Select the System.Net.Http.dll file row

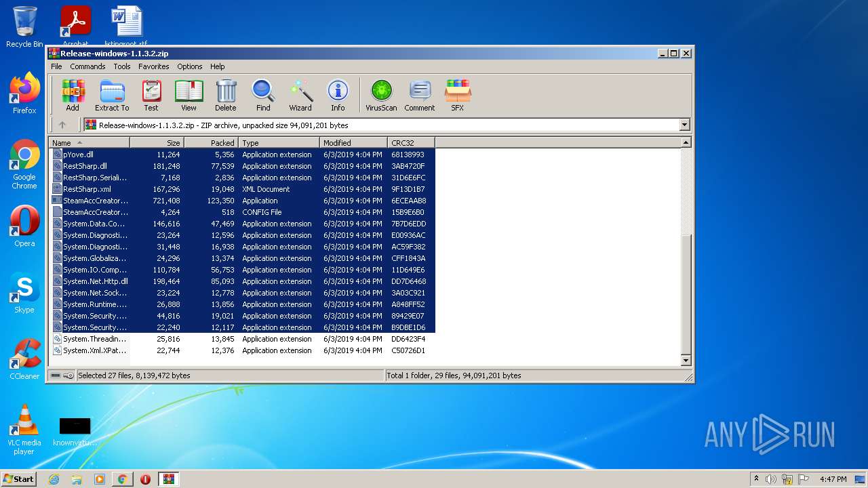(241, 281)
